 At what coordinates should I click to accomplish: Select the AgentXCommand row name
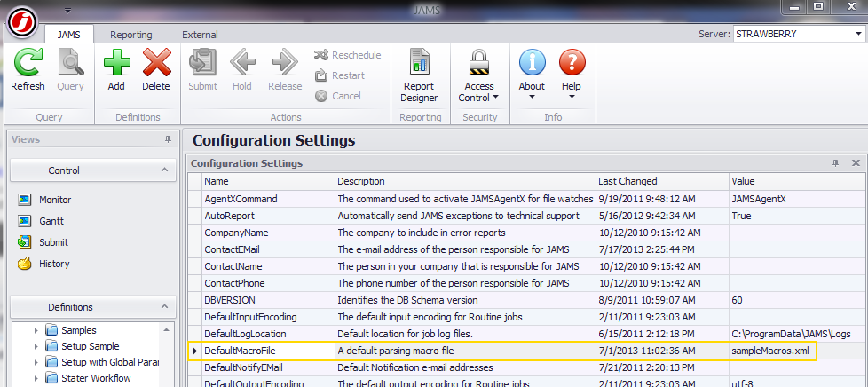(241, 199)
